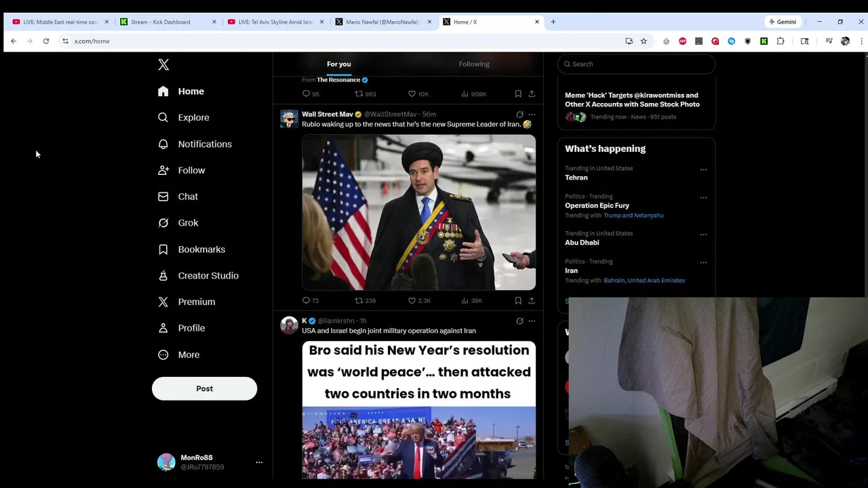868x488 pixels.
Task: Reload the page in Chrome
Action: coord(46,41)
